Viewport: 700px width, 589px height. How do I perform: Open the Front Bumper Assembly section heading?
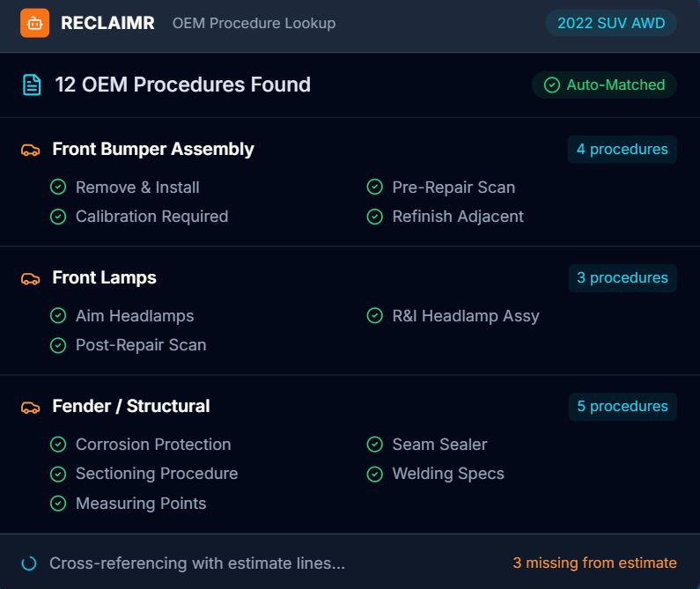point(153,150)
